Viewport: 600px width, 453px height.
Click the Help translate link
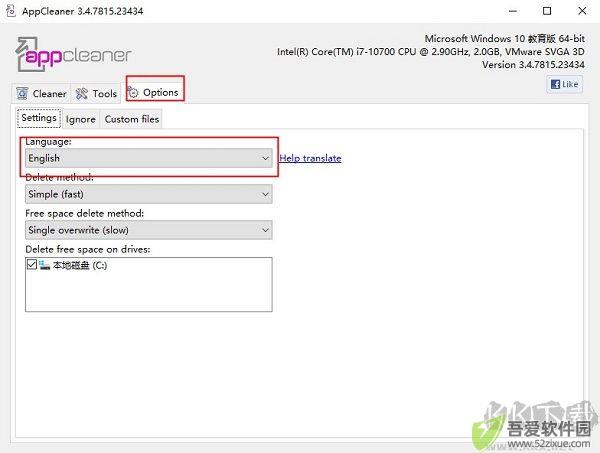click(x=310, y=158)
